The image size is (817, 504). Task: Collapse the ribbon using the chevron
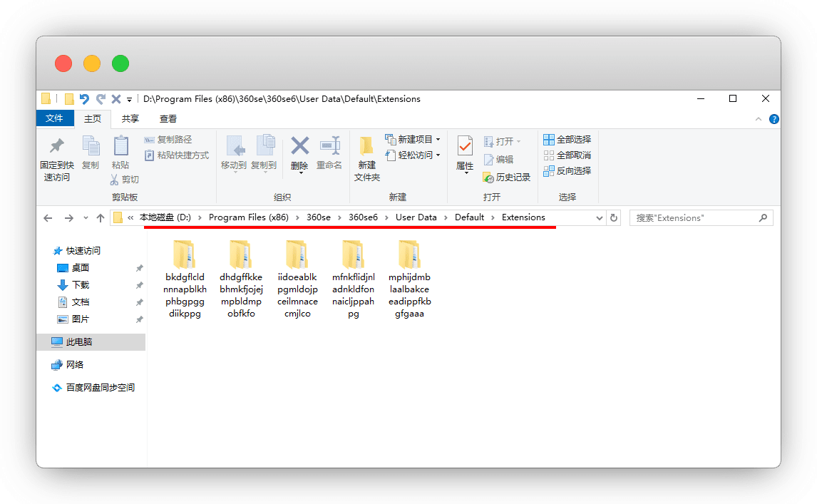[x=760, y=119]
